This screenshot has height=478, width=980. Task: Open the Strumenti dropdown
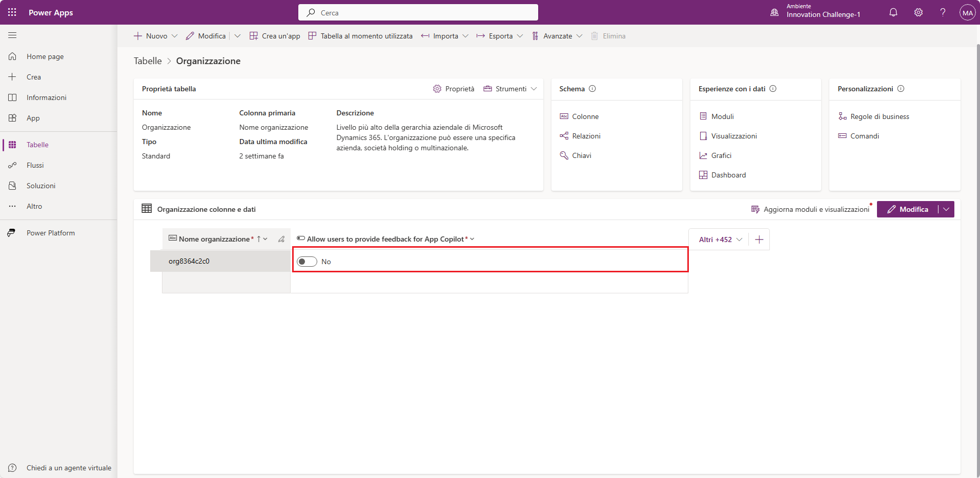tap(510, 89)
